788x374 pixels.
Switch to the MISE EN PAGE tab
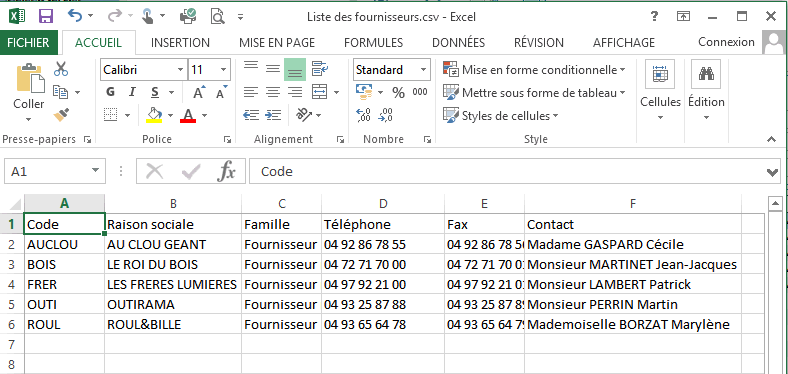[277, 43]
